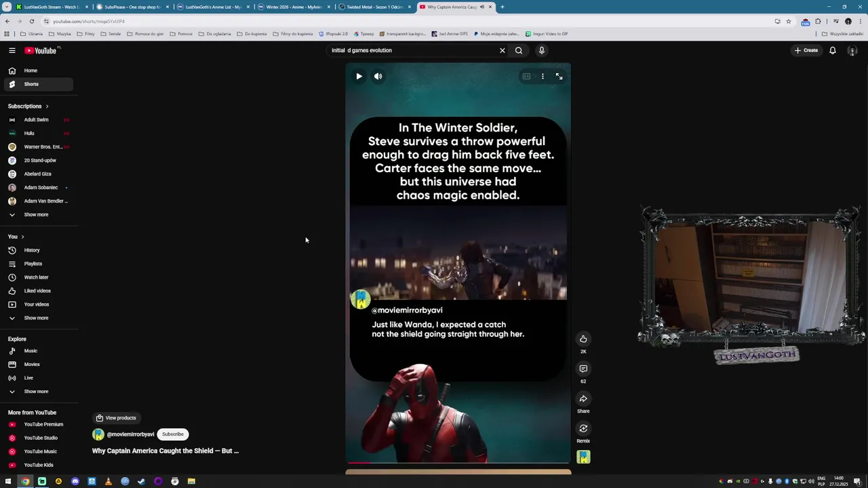
Task: Open the 'Why Captain America Caught the Shield' title
Action: (165, 451)
